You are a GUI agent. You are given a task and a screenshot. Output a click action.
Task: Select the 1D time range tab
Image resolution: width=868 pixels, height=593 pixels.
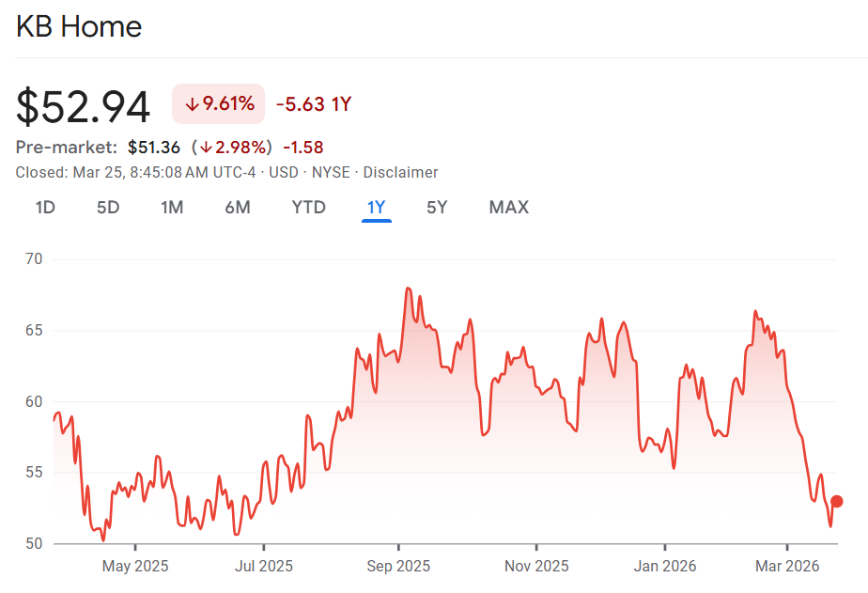[x=45, y=207]
